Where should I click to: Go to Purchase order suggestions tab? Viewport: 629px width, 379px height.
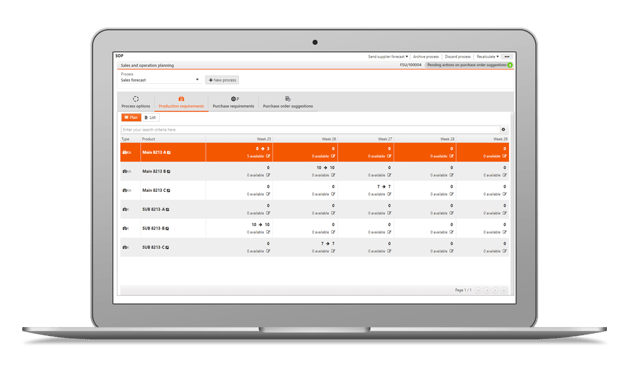(288, 102)
